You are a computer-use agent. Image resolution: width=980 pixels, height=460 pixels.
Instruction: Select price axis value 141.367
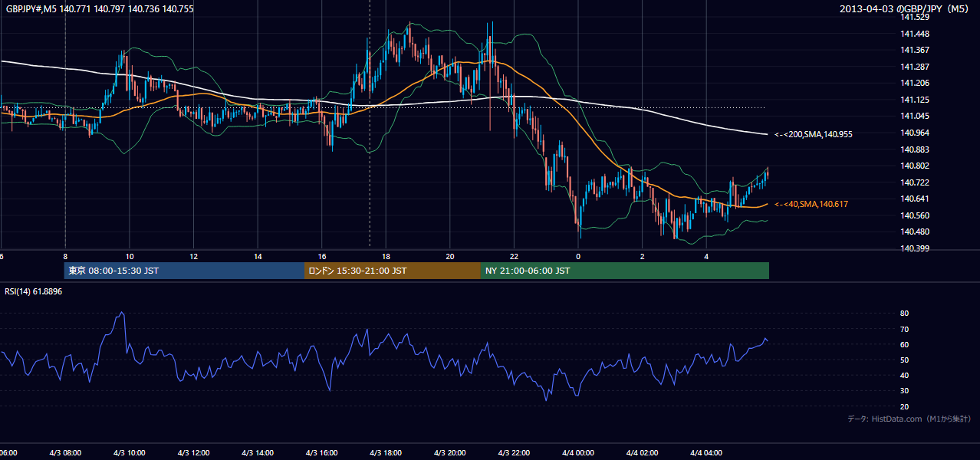point(915,50)
